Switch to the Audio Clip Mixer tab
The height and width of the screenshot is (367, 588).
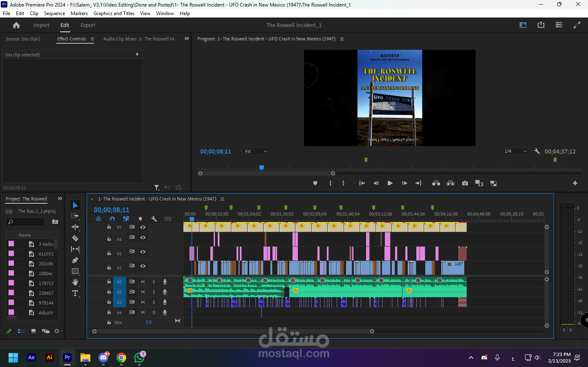click(139, 39)
